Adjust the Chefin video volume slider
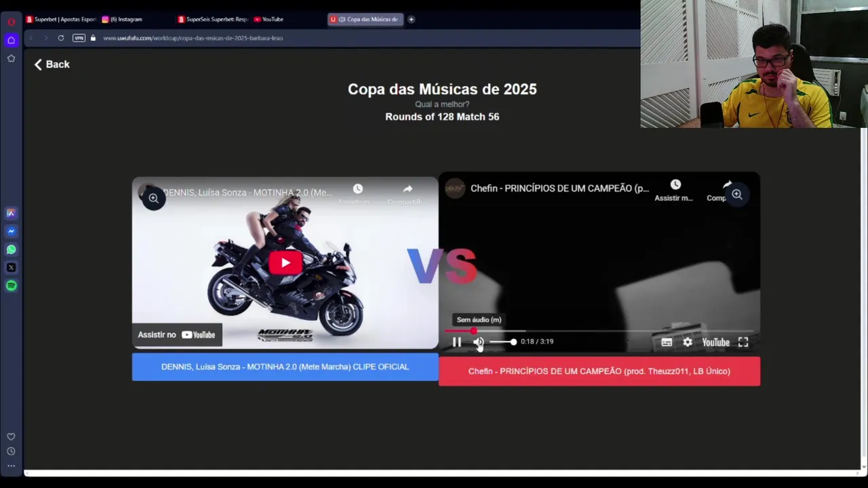 tap(502, 342)
